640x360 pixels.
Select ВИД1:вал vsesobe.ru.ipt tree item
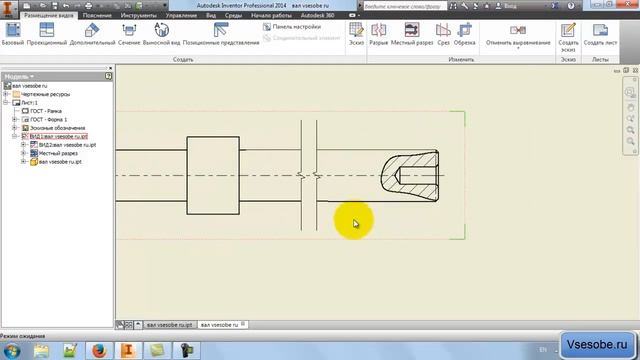[x=55, y=136]
